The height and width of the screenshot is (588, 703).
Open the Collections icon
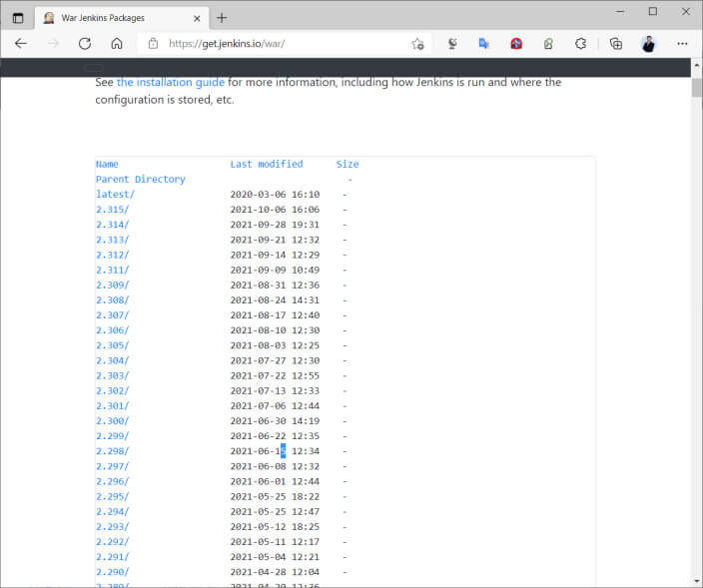coord(616,44)
